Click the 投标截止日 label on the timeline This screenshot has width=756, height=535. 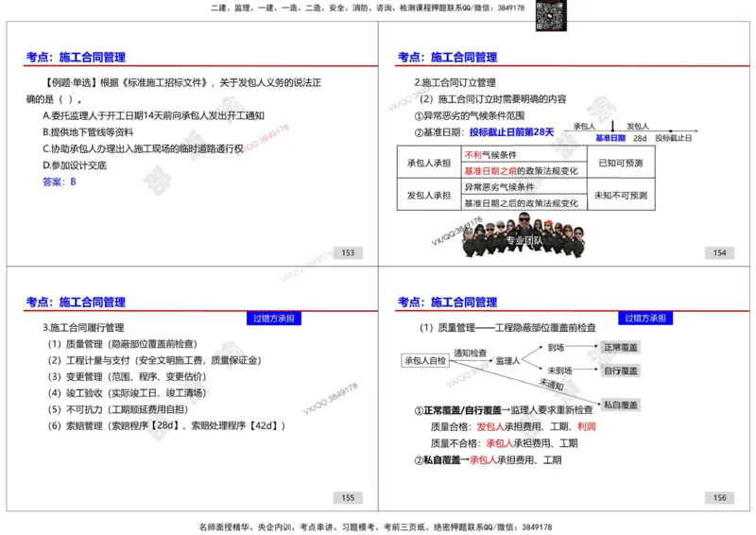click(673, 138)
